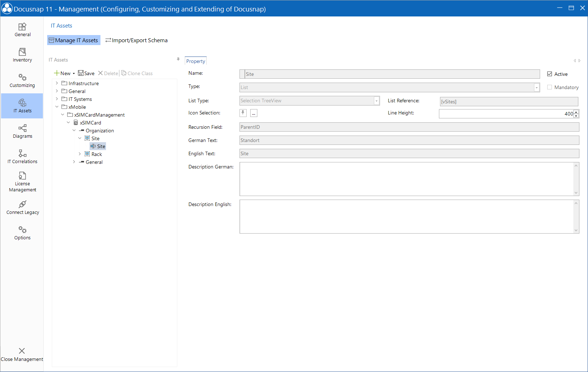Open IT Correlations section

22,157
